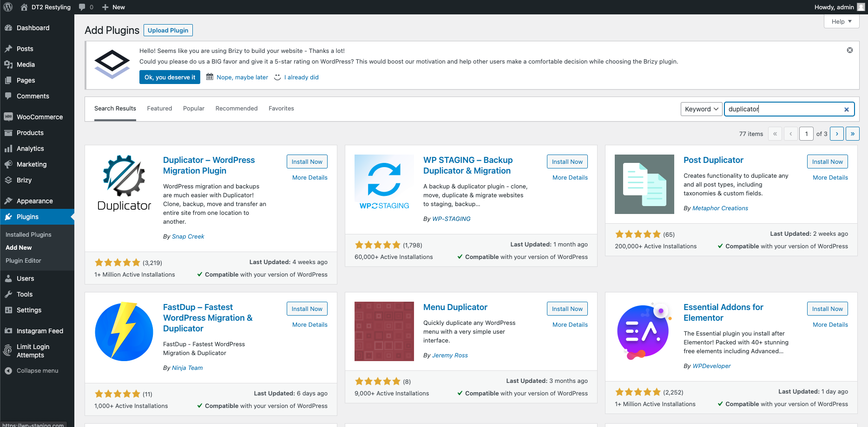Expand the Help panel

pyautogui.click(x=841, y=21)
